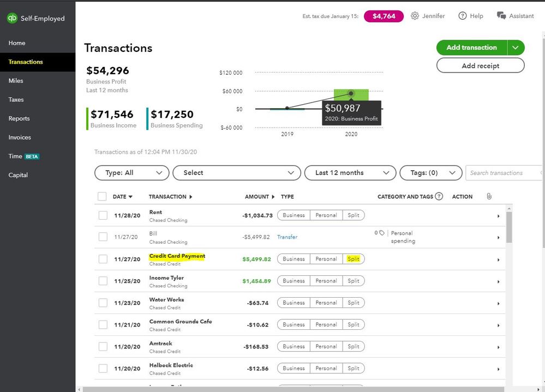Image resolution: width=545 pixels, height=392 pixels.
Task: Click Split on Credit Card Payment row
Action: (354, 259)
